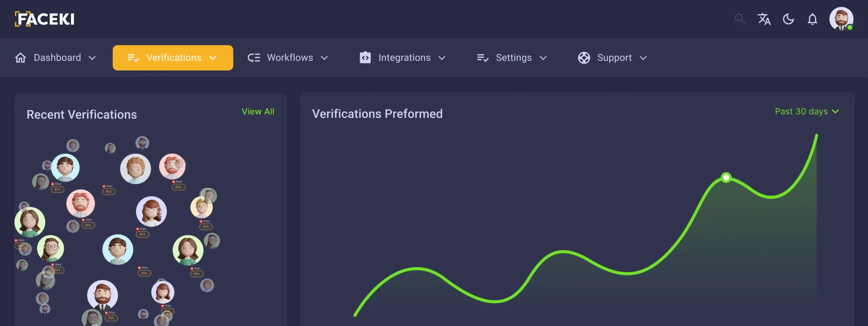The height and width of the screenshot is (326, 868).
Task: Open the user profile avatar
Action: click(x=841, y=19)
